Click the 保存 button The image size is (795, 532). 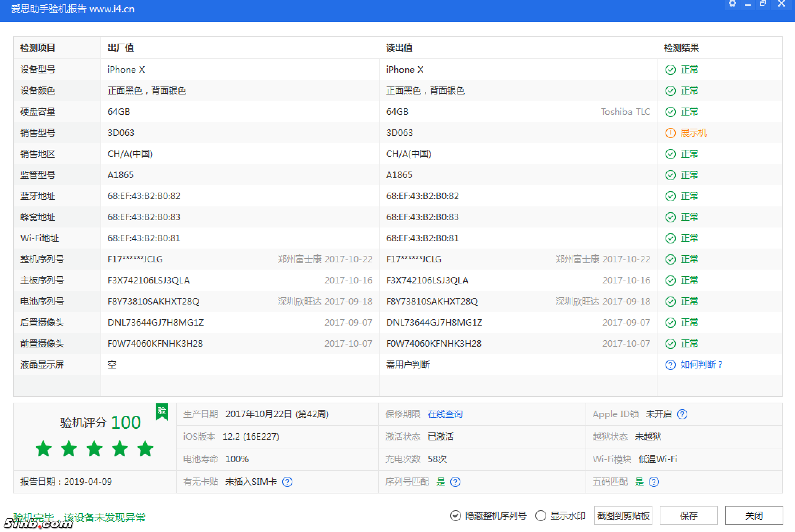688,515
